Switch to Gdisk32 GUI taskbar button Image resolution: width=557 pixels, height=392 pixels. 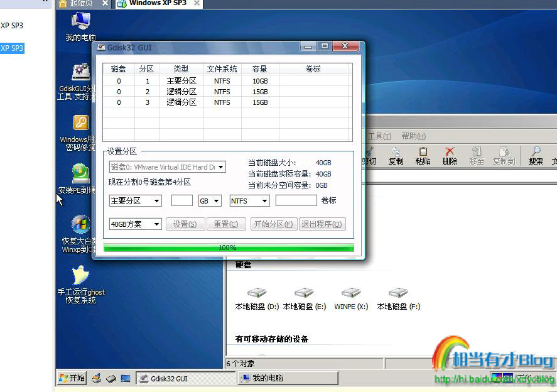pos(185,379)
